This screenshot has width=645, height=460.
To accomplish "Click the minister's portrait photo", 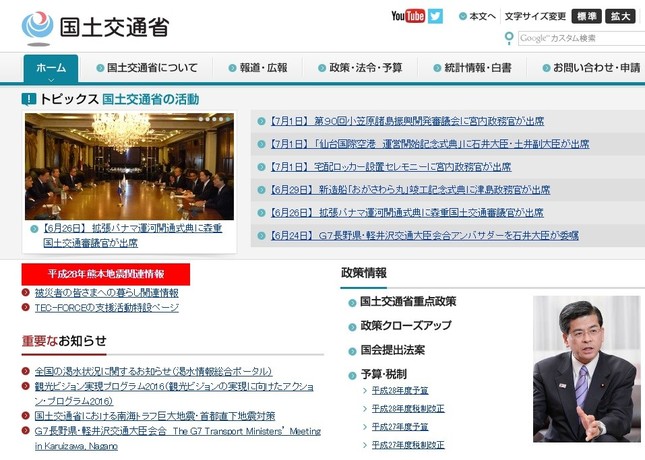I will tap(587, 369).
